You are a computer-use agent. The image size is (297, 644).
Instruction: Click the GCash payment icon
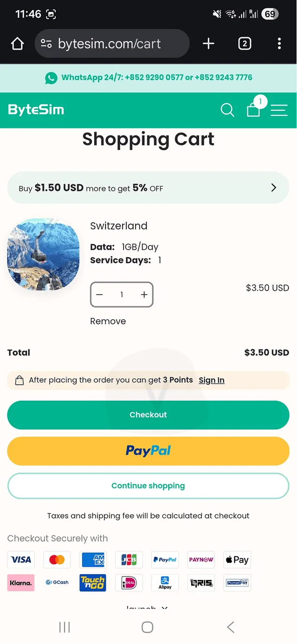(57, 583)
